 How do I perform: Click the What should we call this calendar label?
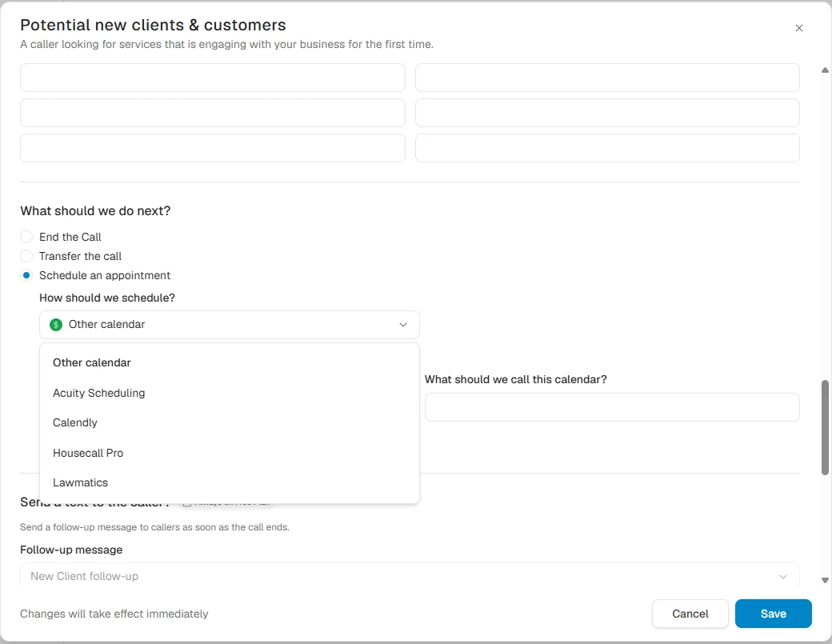[x=516, y=380]
